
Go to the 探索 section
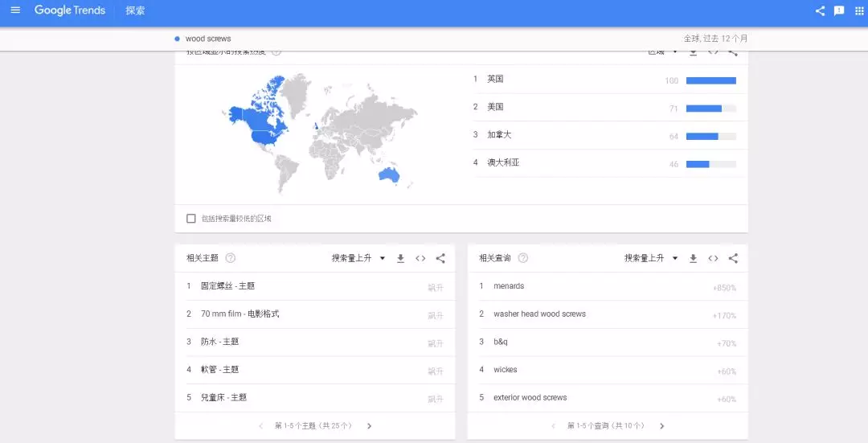click(x=135, y=10)
